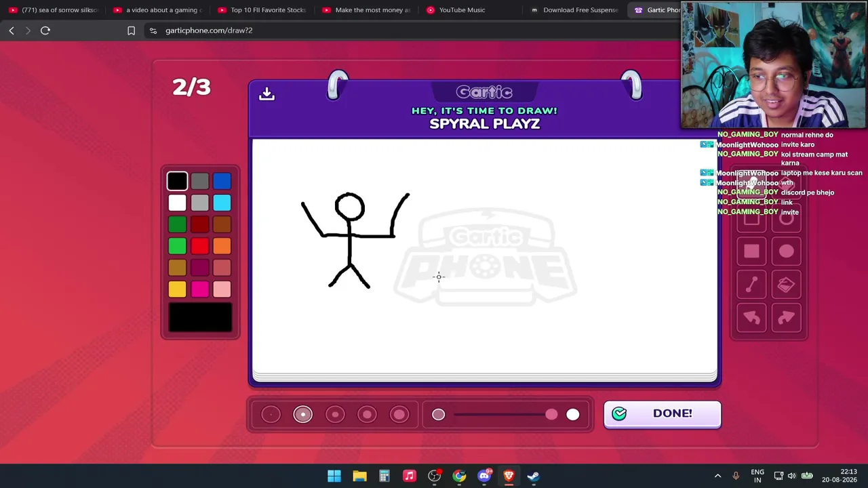Open the Windows Start menu

click(x=334, y=476)
